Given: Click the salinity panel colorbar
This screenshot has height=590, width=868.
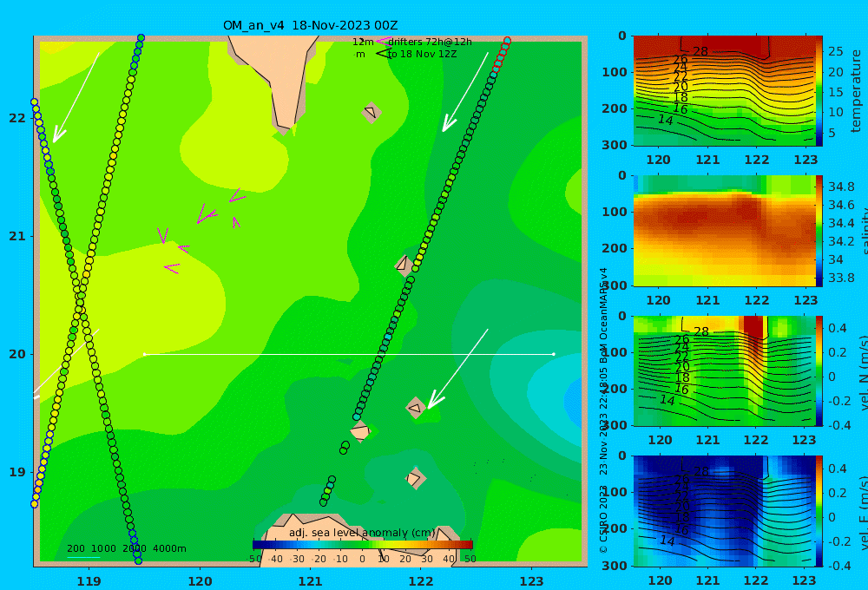Looking at the screenshot, I should tap(819, 231).
